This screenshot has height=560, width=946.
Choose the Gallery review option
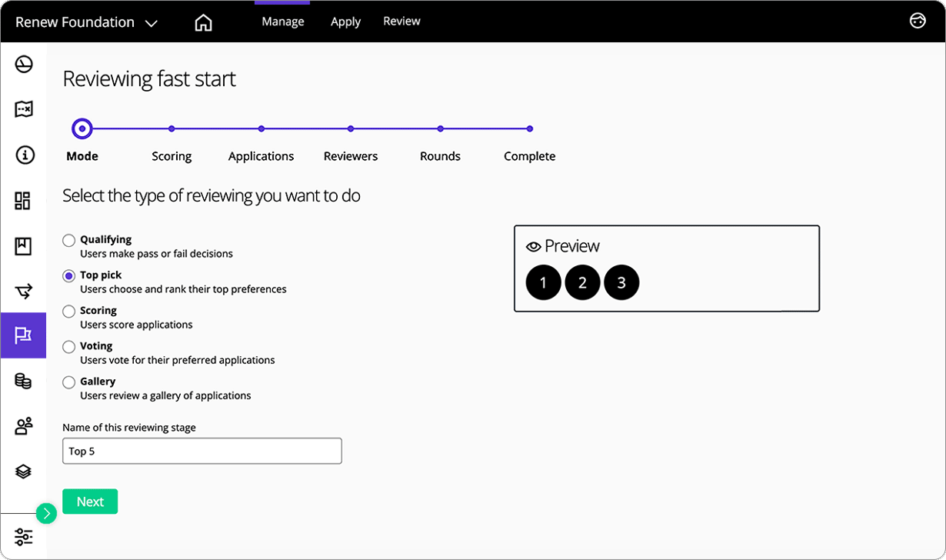pos(69,381)
